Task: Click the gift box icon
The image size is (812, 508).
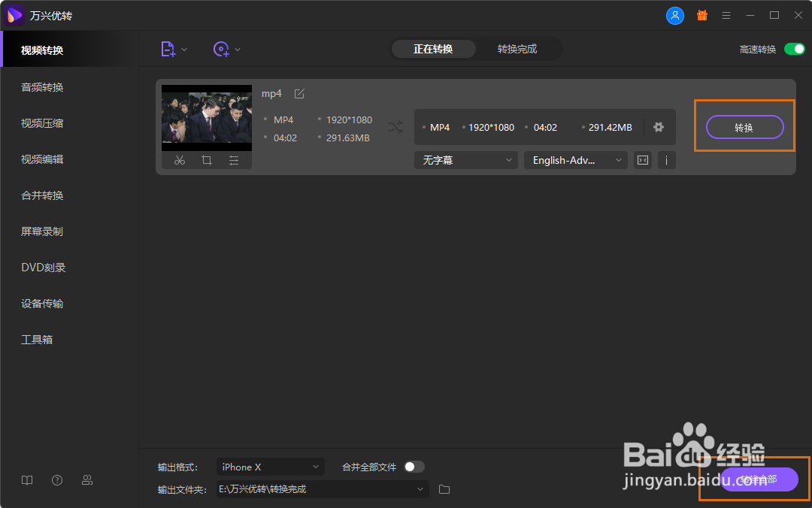Action: point(702,16)
